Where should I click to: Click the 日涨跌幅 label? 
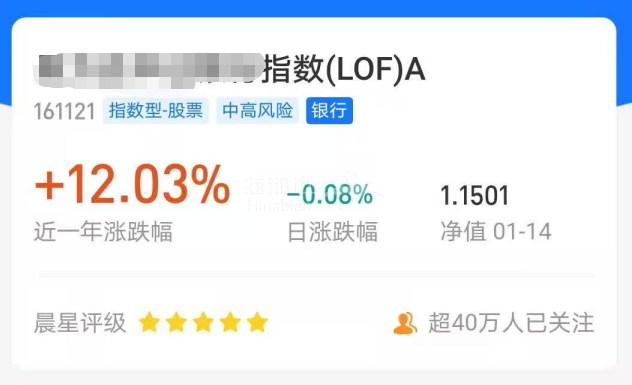[333, 232]
